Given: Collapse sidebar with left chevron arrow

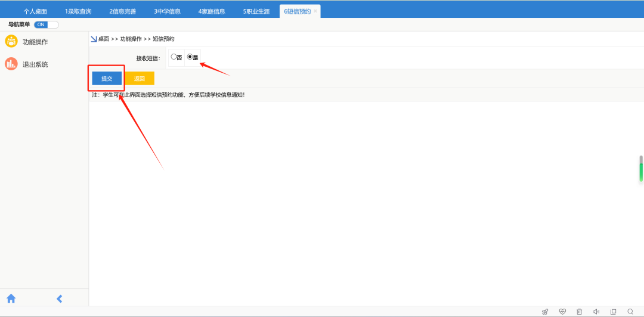Looking at the screenshot, I should (59, 299).
